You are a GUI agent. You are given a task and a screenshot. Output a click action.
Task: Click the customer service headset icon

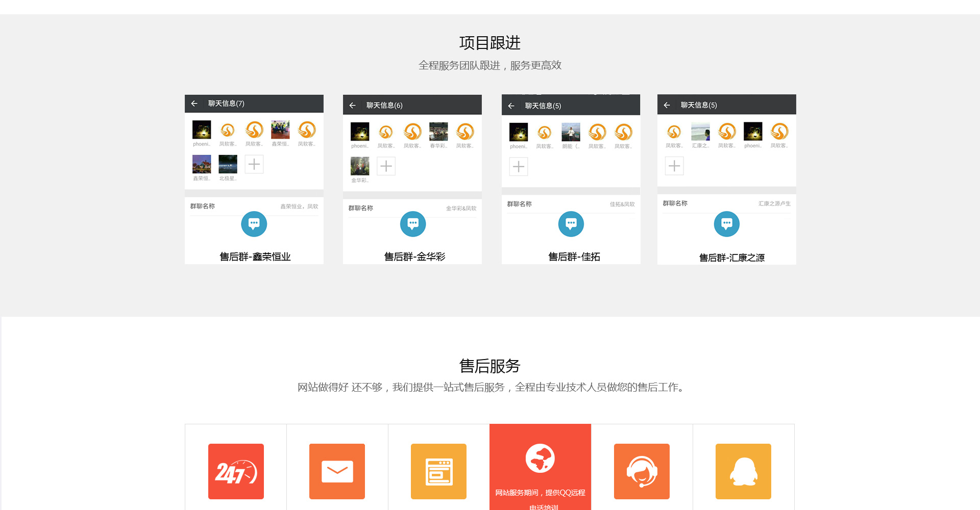[x=642, y=471]
